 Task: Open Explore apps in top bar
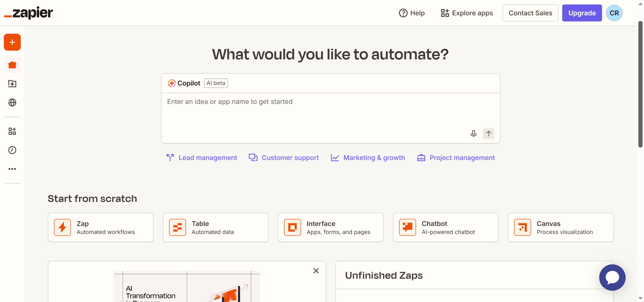tap(467, 13)
